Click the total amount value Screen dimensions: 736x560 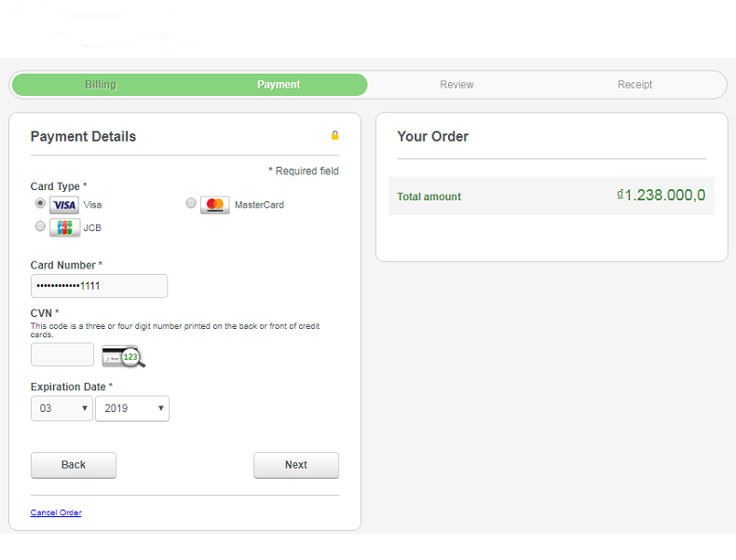(661, 195)
